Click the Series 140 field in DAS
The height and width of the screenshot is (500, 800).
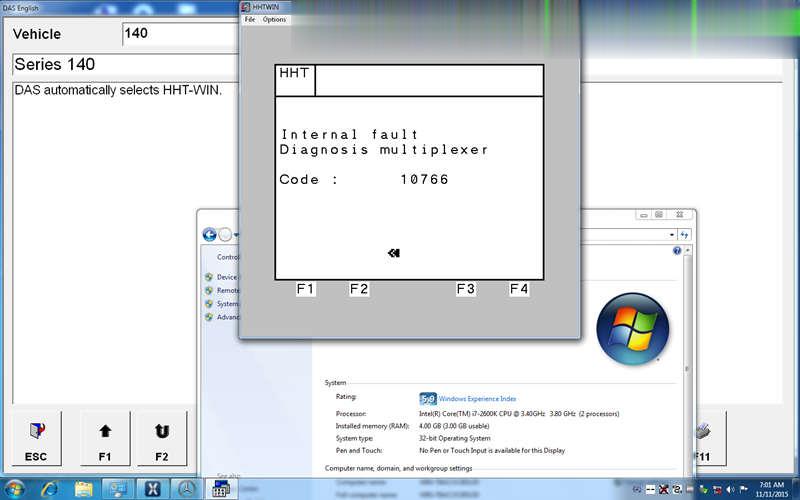coord(125,65)
